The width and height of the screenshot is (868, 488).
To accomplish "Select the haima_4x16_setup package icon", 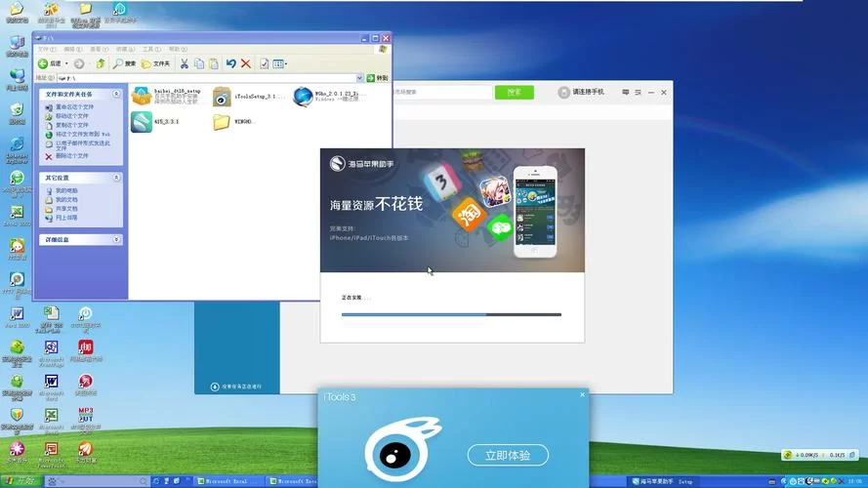I will pyautogui.click(x=142, y=96).
